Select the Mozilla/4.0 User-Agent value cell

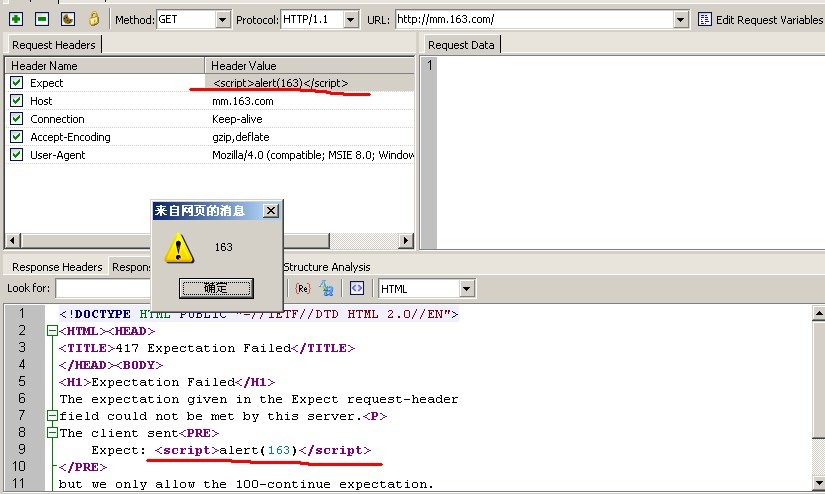tap(309, 155)
